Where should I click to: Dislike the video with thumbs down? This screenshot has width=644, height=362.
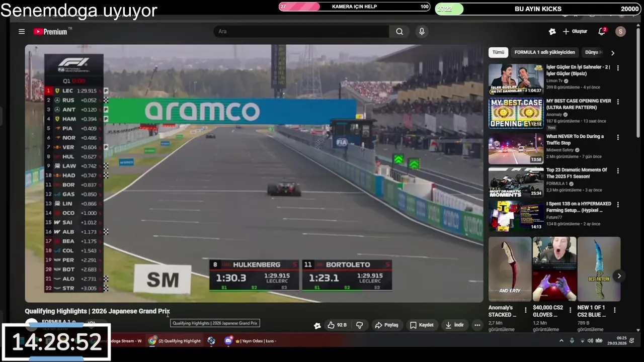[x=360, y=325]
